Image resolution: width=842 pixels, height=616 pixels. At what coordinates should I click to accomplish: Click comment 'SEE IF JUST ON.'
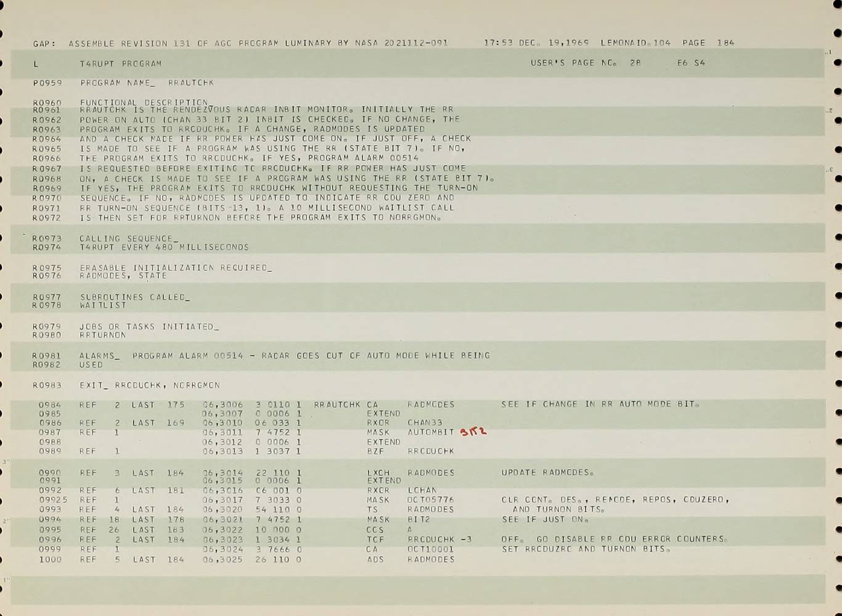[x=546, y=519]
